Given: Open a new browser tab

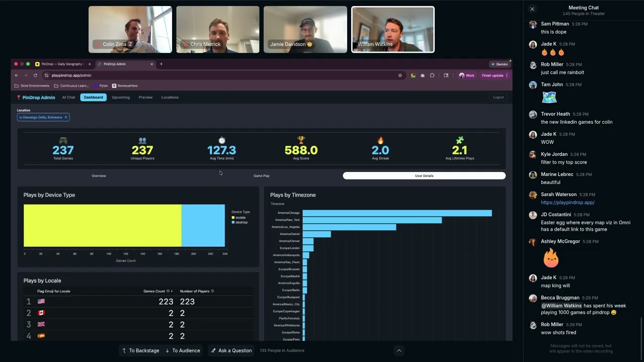Looking at the screenshot, I should point(161,64).
